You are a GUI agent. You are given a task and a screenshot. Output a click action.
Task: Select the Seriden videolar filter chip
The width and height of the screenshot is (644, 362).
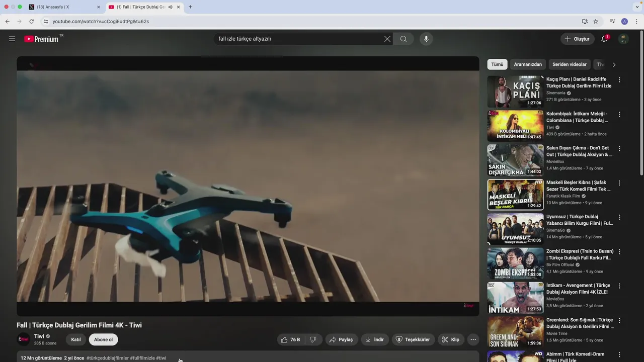(x=570, y=64)
